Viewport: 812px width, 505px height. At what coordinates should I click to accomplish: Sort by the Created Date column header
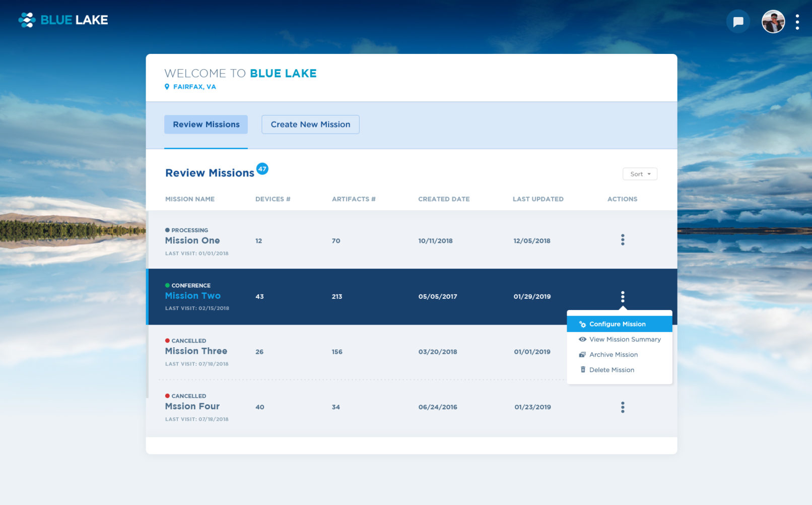click(444, 199)
